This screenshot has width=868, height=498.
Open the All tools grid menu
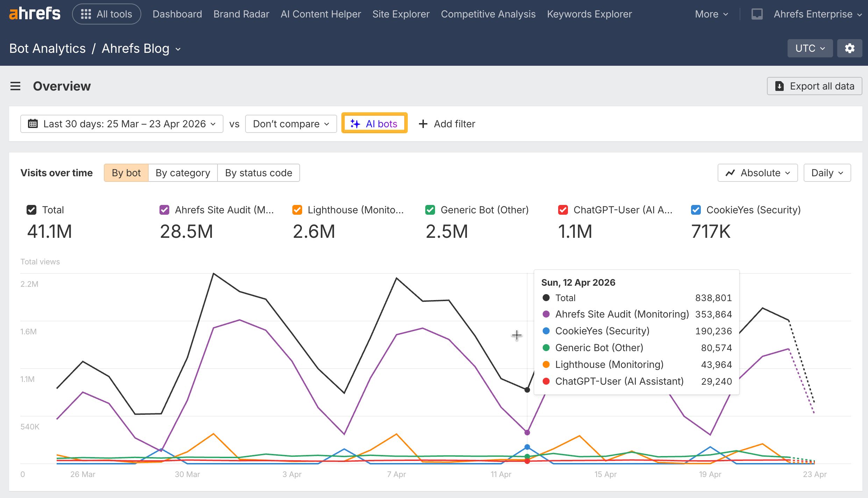(86, 14)
